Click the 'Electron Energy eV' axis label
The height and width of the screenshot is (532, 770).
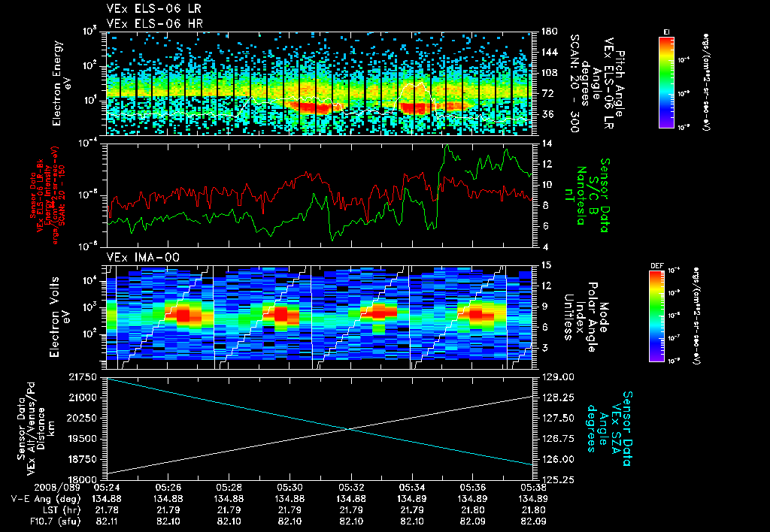coord(62,83)
